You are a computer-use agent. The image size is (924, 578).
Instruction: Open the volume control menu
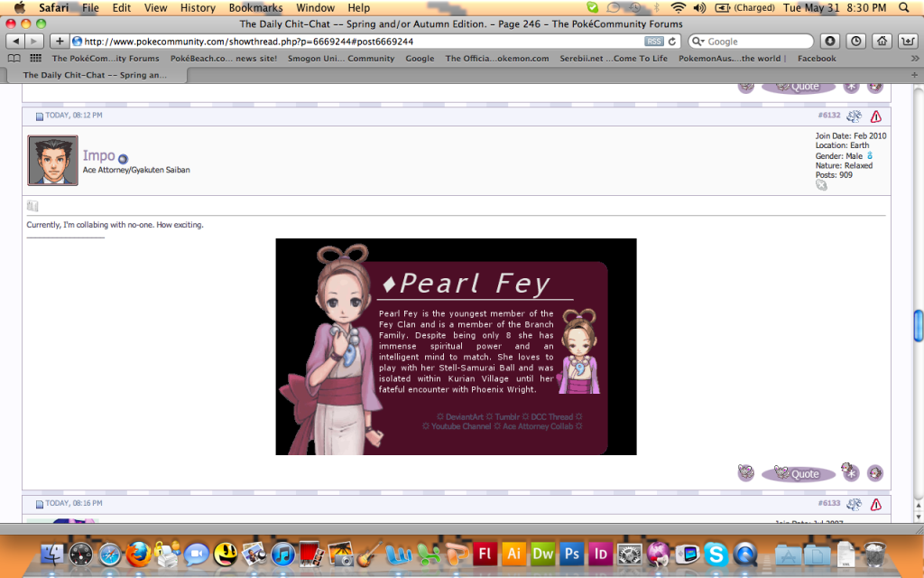point(699,7)
